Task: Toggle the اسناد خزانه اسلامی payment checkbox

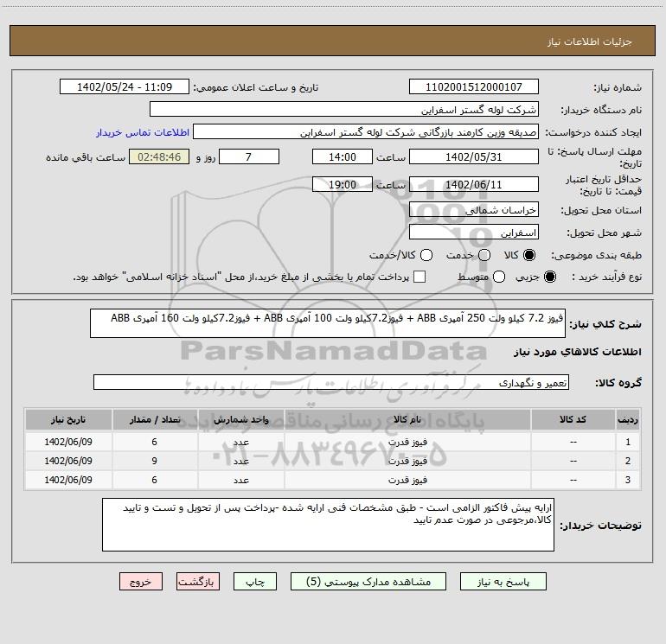Action: 419,277
